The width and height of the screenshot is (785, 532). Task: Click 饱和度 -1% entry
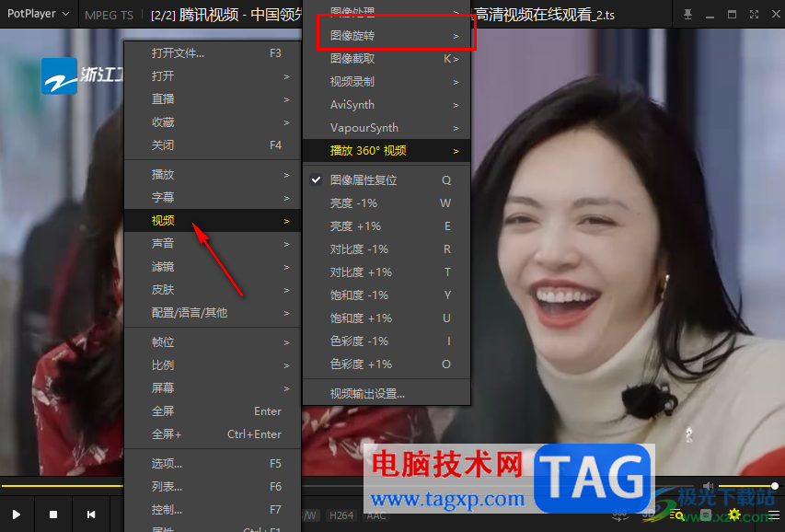pyautogui.click(x=386, y=295)
